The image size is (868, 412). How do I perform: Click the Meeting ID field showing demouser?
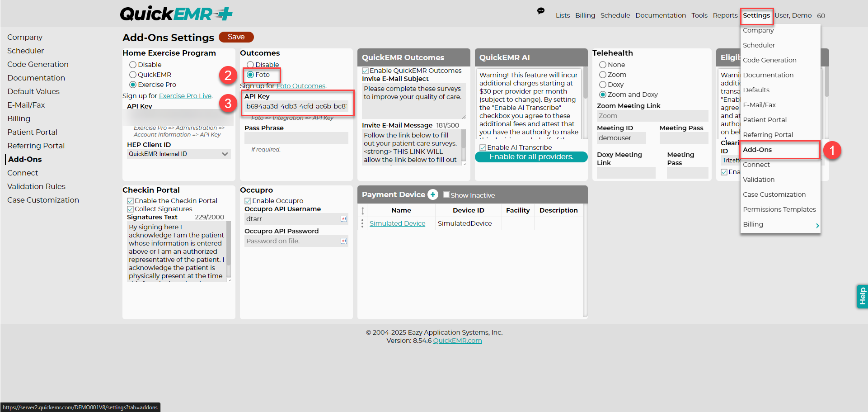(x=621, y=138)
